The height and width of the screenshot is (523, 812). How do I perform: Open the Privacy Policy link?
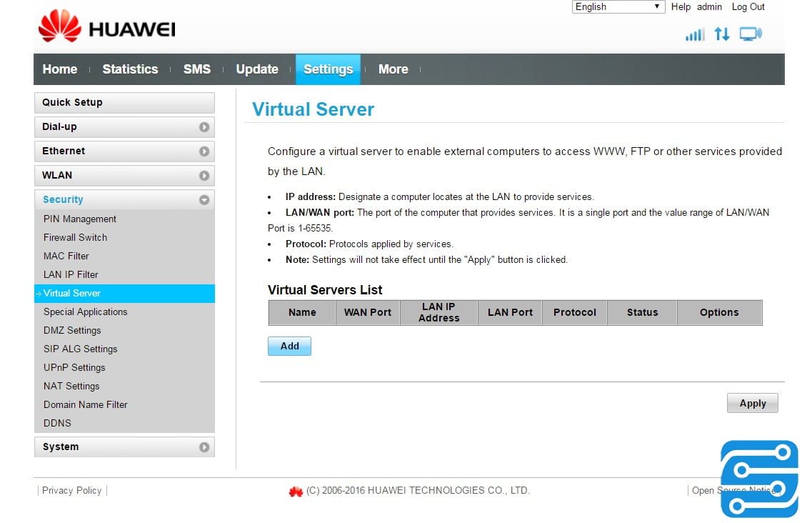tap(71, 491)
